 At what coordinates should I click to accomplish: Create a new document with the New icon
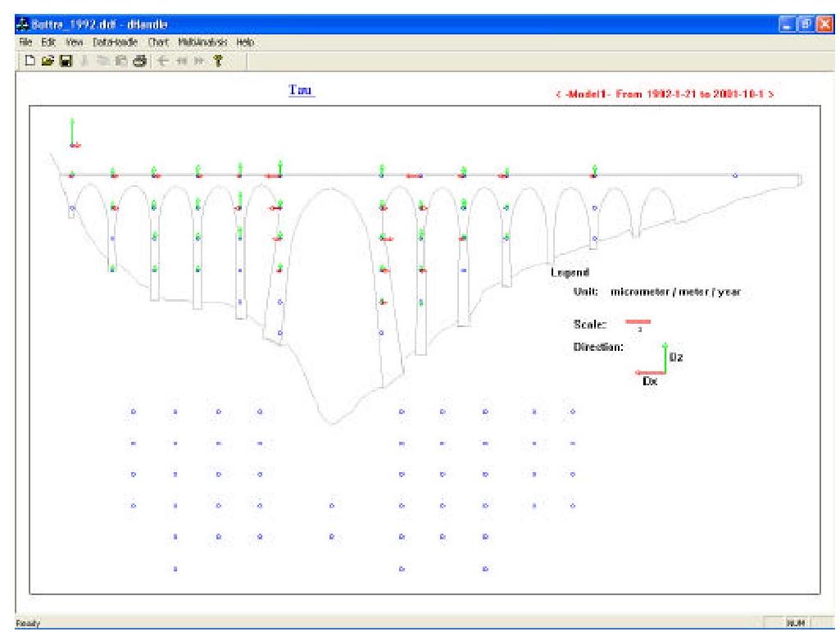pos(30,61)
